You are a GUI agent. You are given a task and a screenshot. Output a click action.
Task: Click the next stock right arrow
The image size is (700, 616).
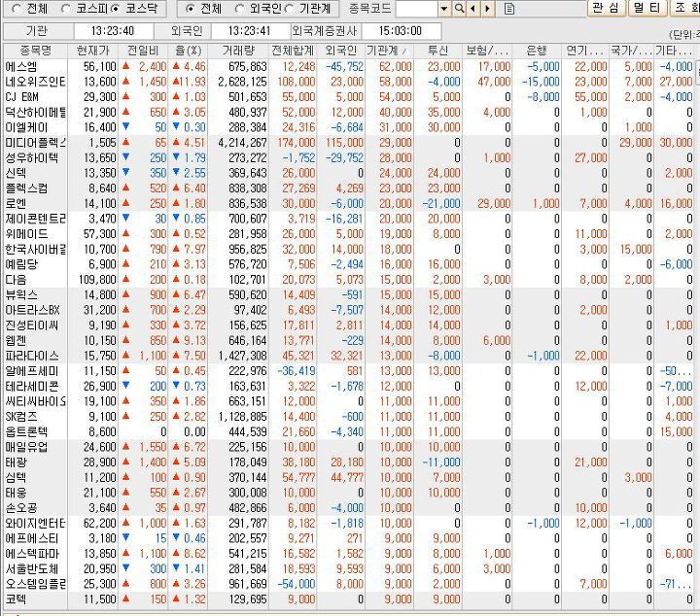[487, 9]
